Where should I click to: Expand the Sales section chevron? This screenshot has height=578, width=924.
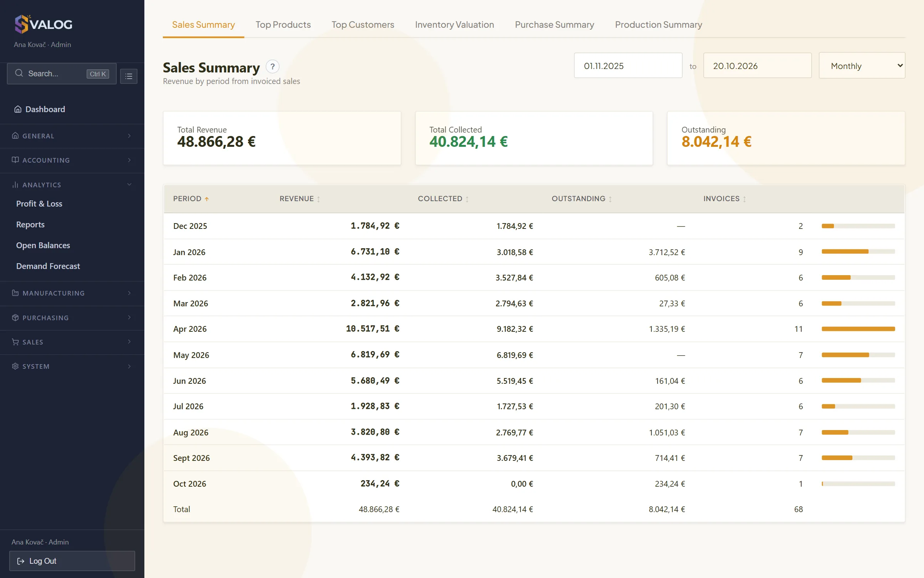pyautogui.click(x=129, y=342)
